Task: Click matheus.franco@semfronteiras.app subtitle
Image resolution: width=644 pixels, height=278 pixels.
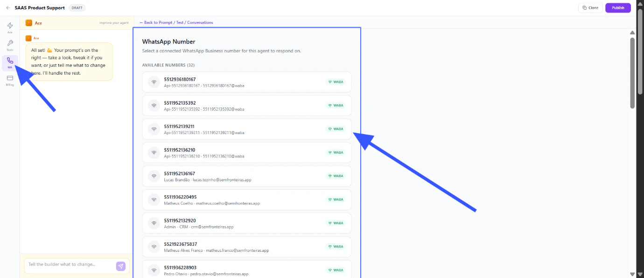Action: pos(238,250)
